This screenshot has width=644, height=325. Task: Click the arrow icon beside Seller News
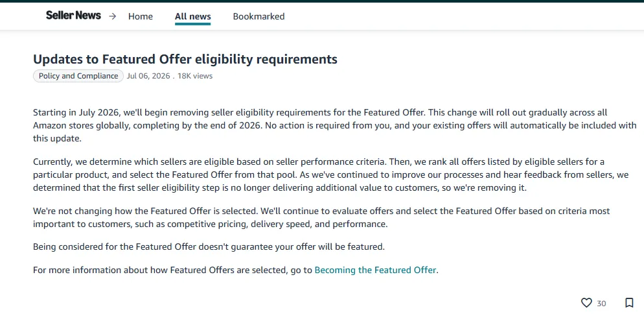click(112, 16)
